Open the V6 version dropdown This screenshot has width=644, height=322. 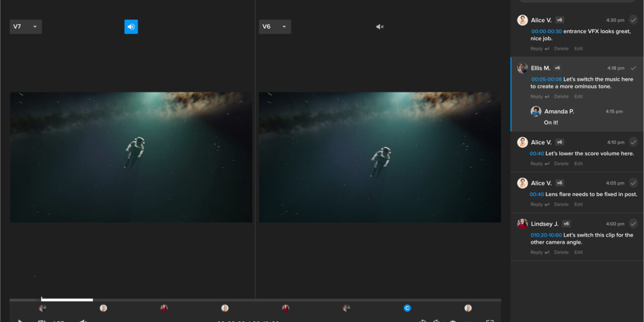(x=275, y=27)
